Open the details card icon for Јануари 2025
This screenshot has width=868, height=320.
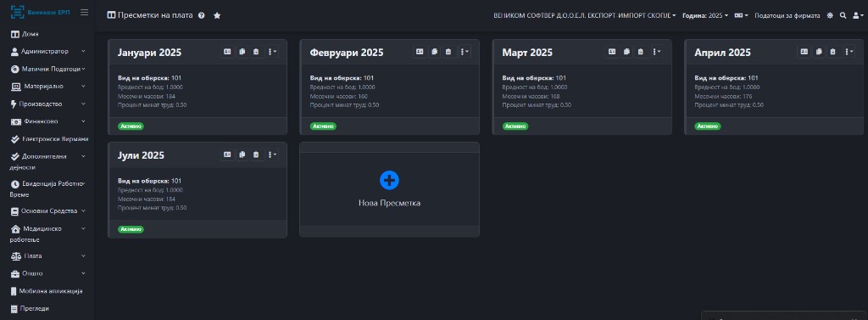(x=227, y=52)
